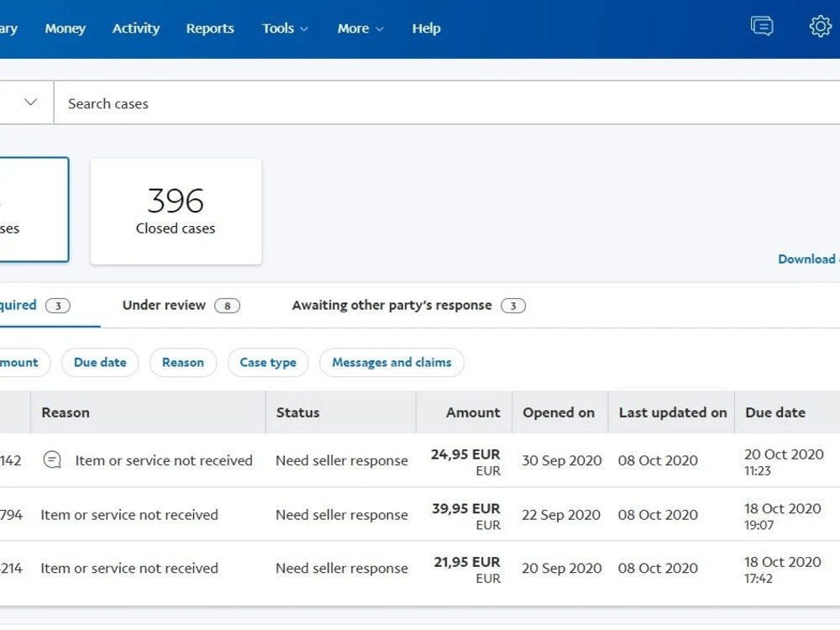Expand the search filter dropdown chevron

pyautogui.click(x=30, y=102)
